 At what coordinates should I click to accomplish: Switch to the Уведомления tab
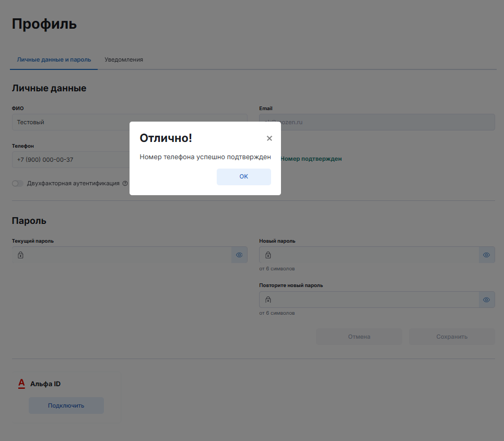[x=124, y=59]
